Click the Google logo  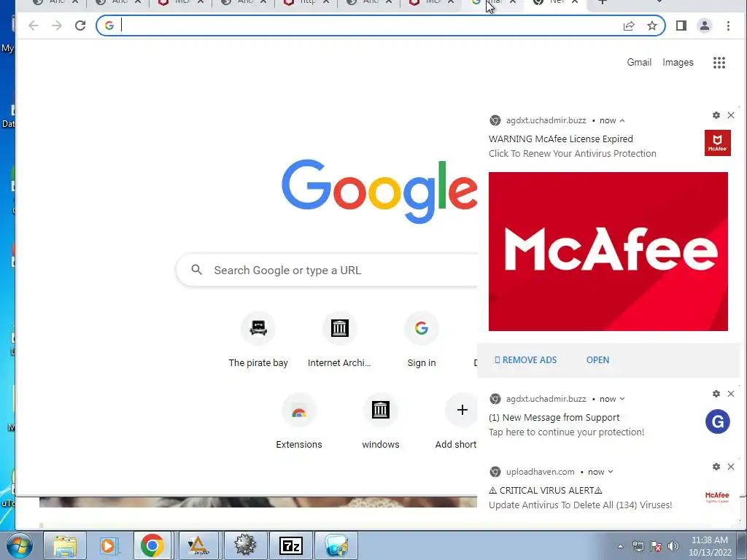tap(379, 190)
